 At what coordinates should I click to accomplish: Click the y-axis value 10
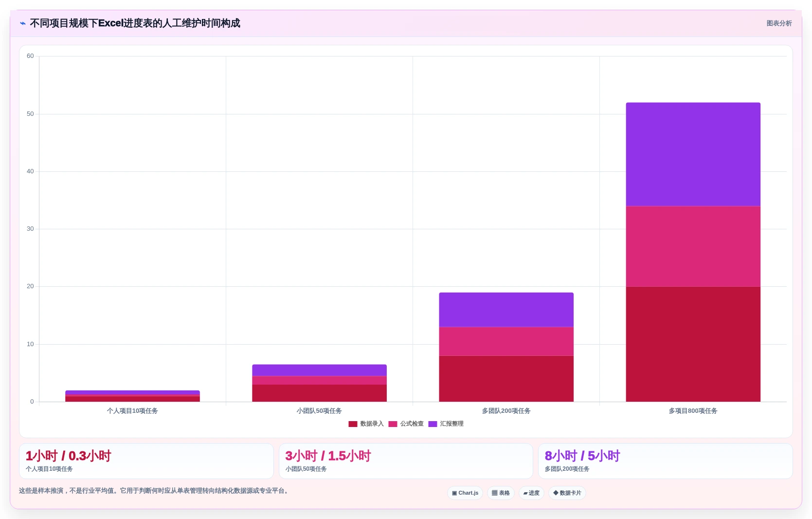click(30, 344)
